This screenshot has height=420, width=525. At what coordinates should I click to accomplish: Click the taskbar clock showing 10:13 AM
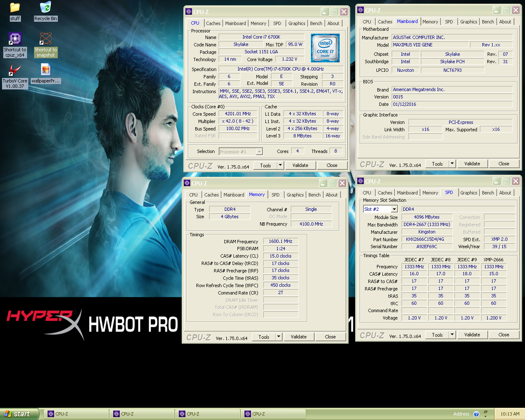coord(510,414)
